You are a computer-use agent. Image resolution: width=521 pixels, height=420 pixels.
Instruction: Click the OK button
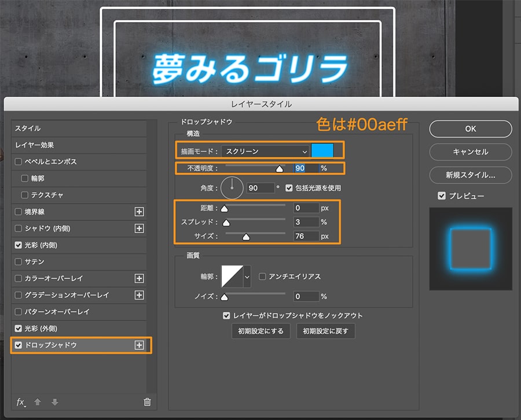pos(471,129)
